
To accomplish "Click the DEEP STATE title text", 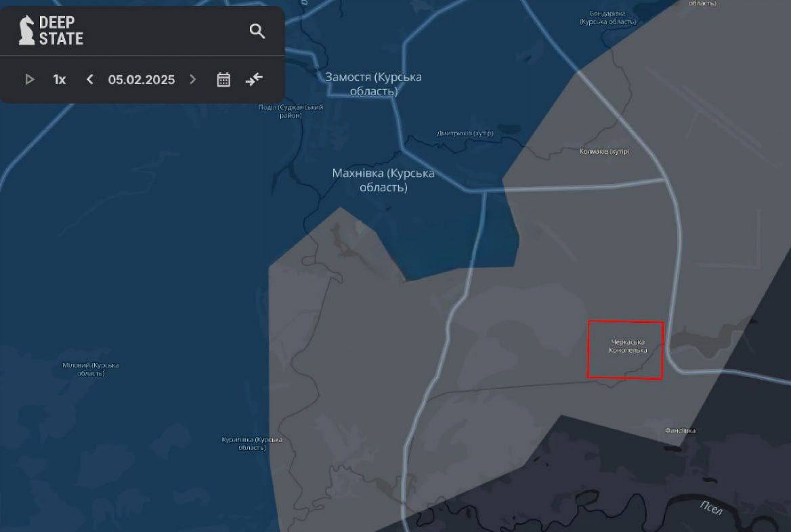I will pos(61,30).
